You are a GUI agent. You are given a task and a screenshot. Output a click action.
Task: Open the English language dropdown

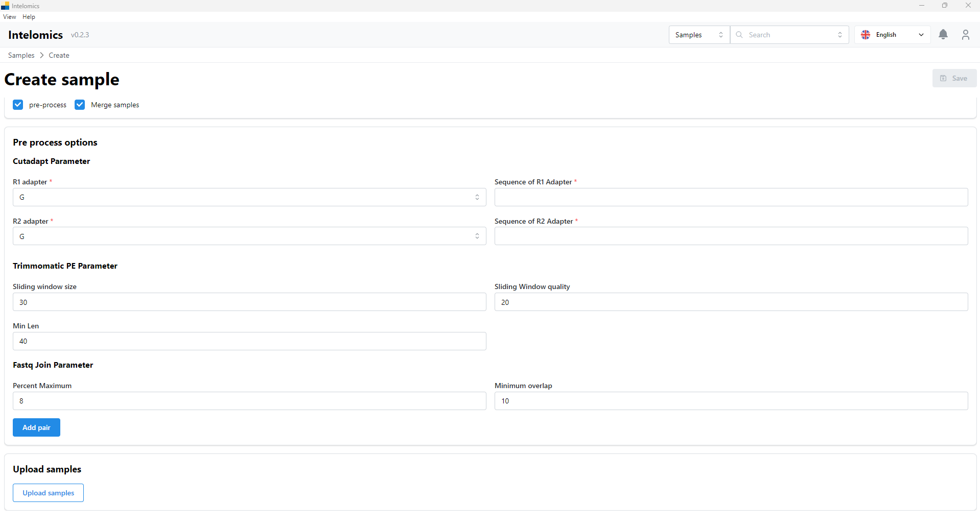click(892, 35)
